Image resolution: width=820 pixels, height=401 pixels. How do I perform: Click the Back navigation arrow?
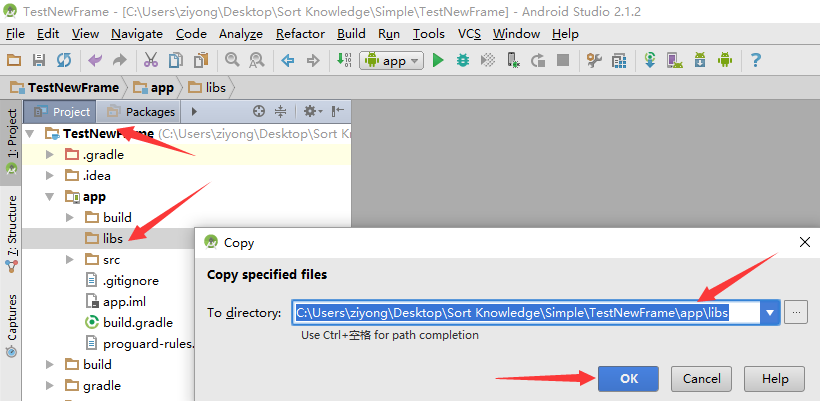[288, 61]
